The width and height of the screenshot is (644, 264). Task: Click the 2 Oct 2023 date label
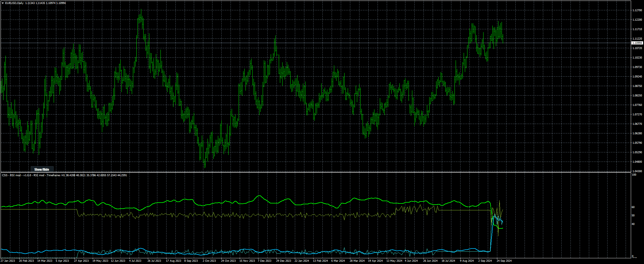(x=209, y=261)
